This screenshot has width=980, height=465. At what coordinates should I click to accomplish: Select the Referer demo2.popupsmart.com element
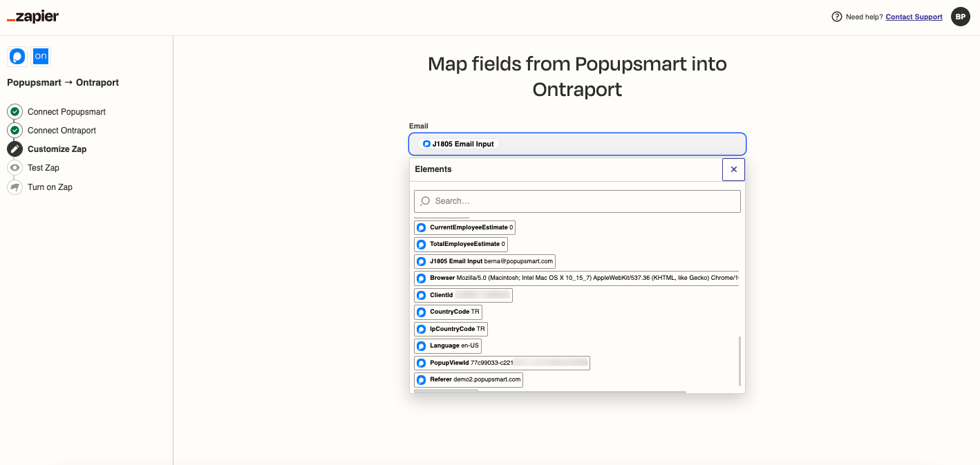(x=468, y=380)
